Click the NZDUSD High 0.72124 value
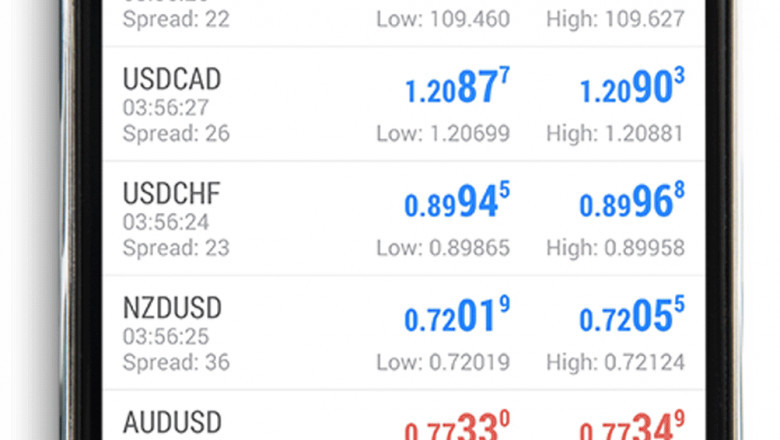Image resolution: width=780 pixels, height=440 pixels. point(615,362)
